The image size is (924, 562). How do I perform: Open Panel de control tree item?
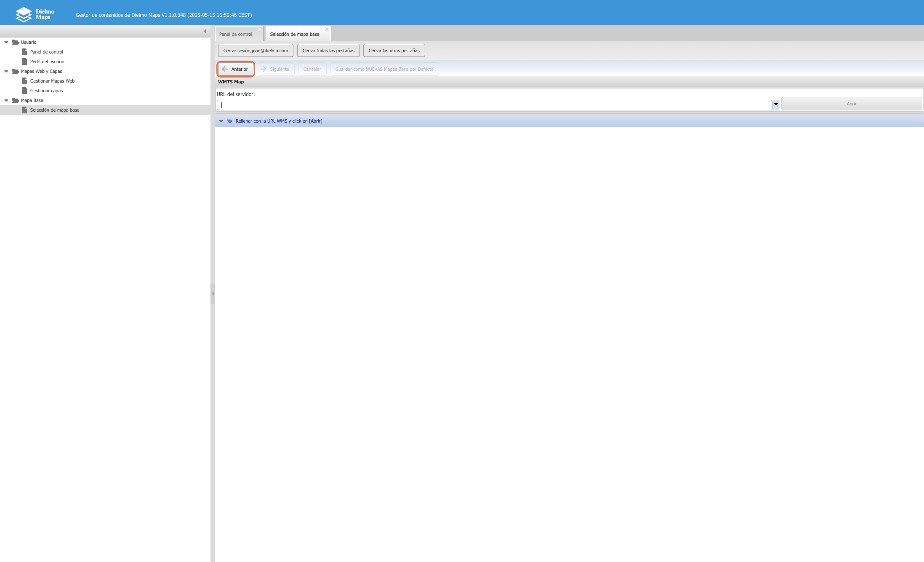tap(46, 52)
